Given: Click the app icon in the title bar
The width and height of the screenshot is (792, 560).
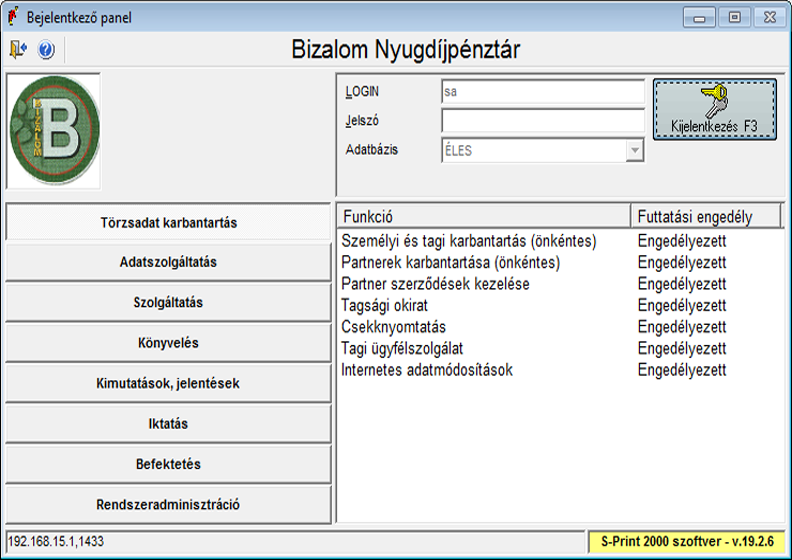Looking at the screenshot, I should pos(13,17).
